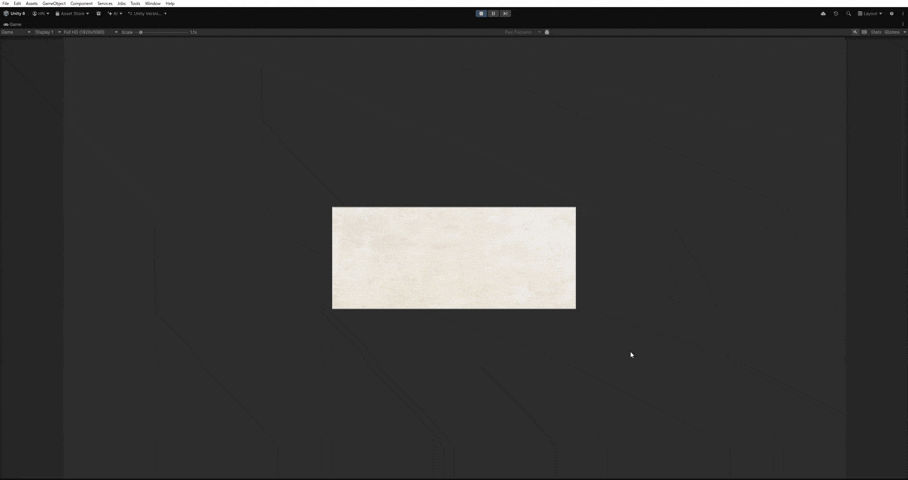Image resolution: width=908 pixels, height=480 pixels.
Task: Click the circular icon right of Layout
Action: coord(891,13)
